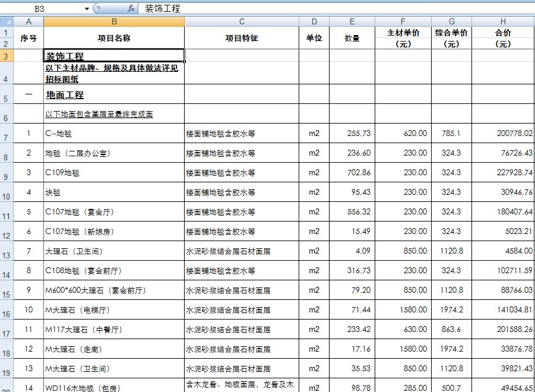Click composite unit price 863.6
Viewport: 535px width, 392px height.
[x=452, y=329]
